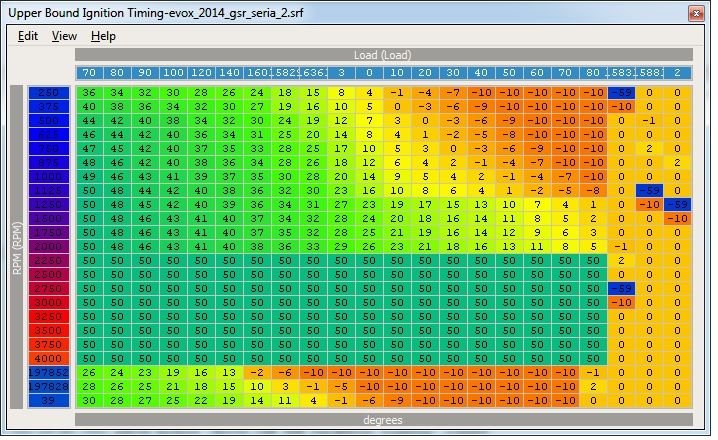Select the load column header 100
Screen dimensions: 718x440
[173, 73]
